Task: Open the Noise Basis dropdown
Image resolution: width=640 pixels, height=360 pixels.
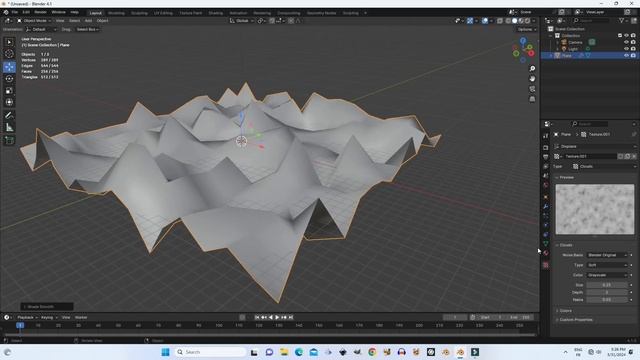Action: coord(607,255)
